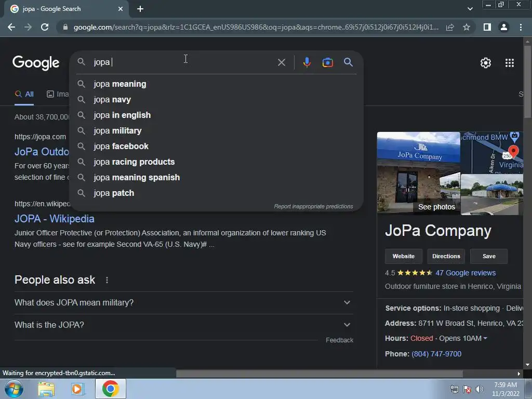Viewport: 532px width, 399px height.
Task: Open the JoPa Outdoor search result title
Action: click(x=42, y=151)
